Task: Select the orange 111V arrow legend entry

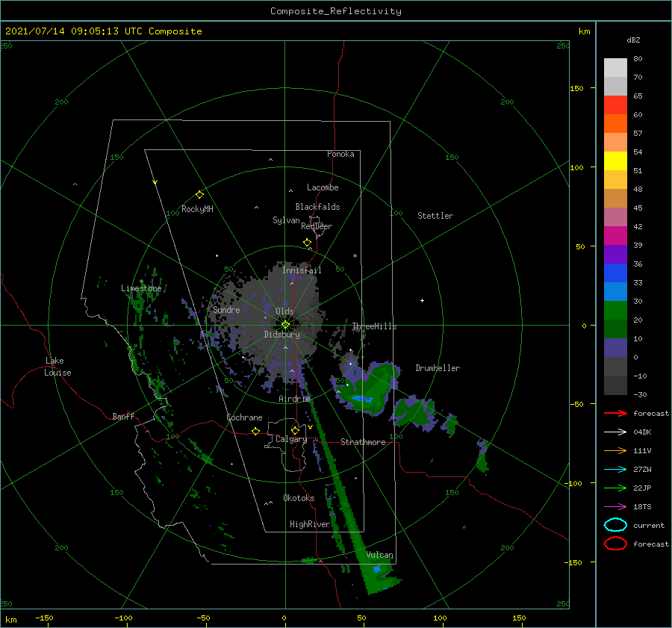Action: pos(615,450)
